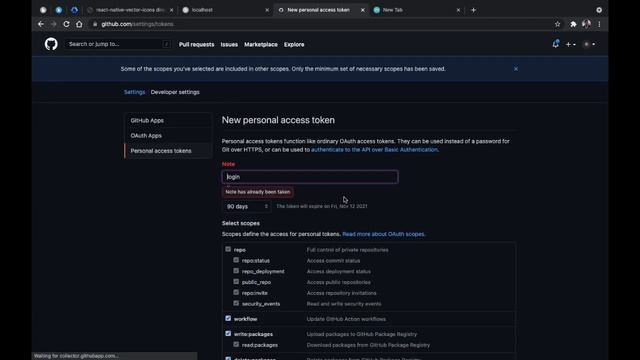Click the Chrome settings gear at top right
Viewport: 640px width, 360px height.
599,10
